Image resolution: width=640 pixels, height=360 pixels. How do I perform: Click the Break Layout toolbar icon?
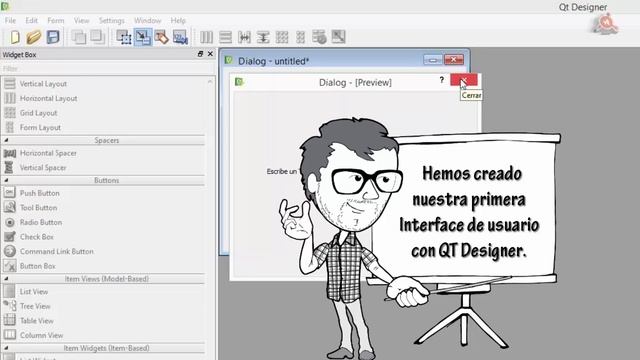tap(319, 37)
